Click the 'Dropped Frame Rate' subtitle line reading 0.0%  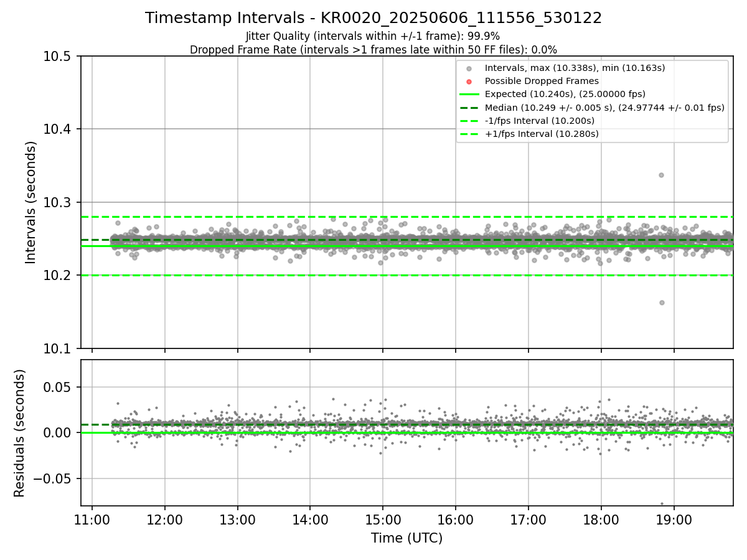click(374, 50)
